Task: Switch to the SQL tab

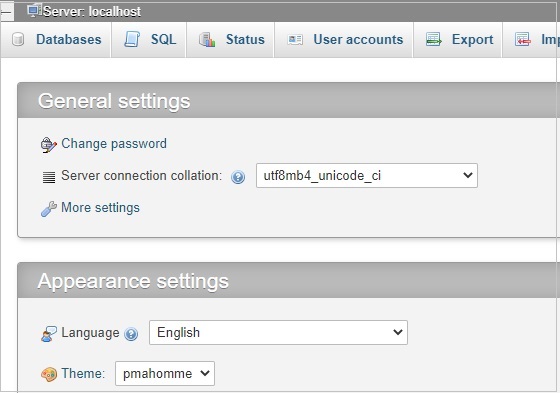Action: click(x=149, y=39)
